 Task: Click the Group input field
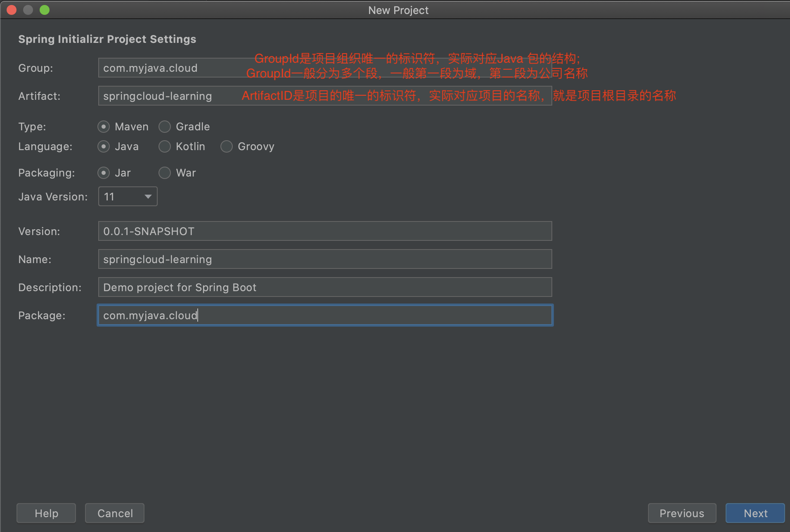click(x=165, y=68)
